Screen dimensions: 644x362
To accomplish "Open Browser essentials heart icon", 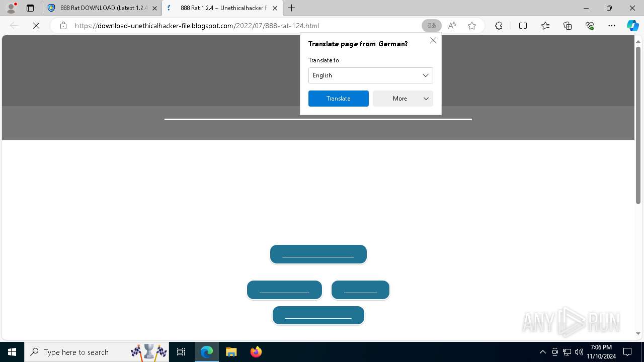I will pyautogui.click(x=590, y=26).
